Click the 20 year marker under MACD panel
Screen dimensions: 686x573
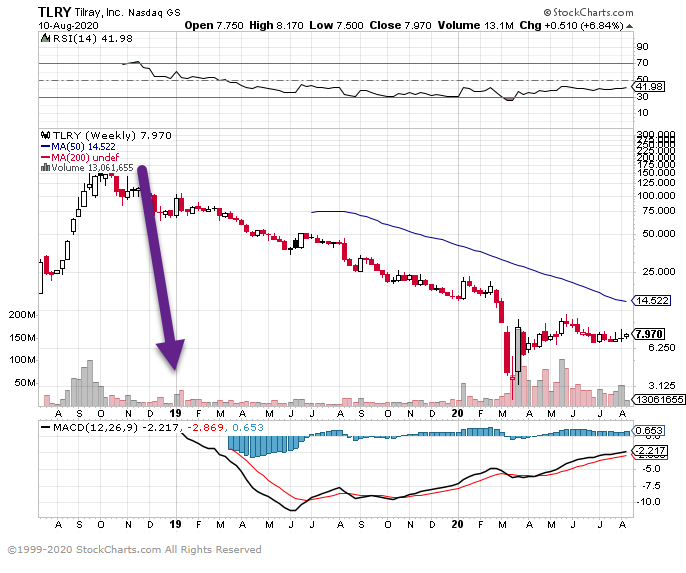pos(458,524)
